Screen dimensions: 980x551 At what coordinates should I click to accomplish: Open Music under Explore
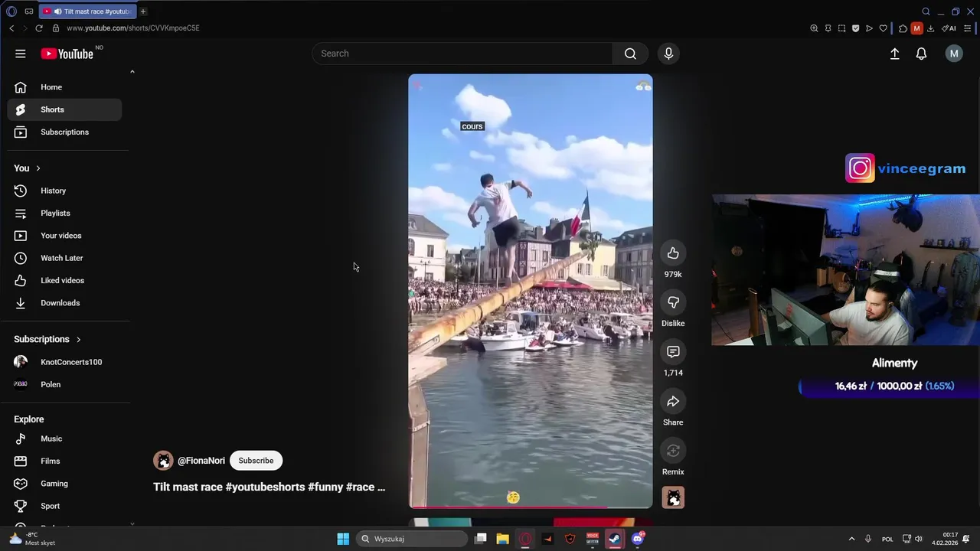(x=64, y=439)
